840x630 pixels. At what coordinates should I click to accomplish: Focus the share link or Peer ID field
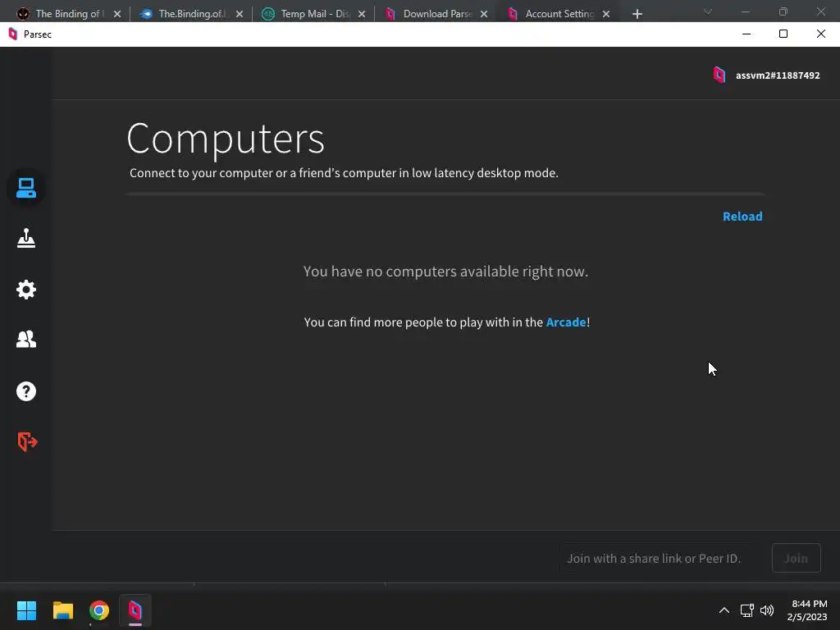[x=654, y=558]
